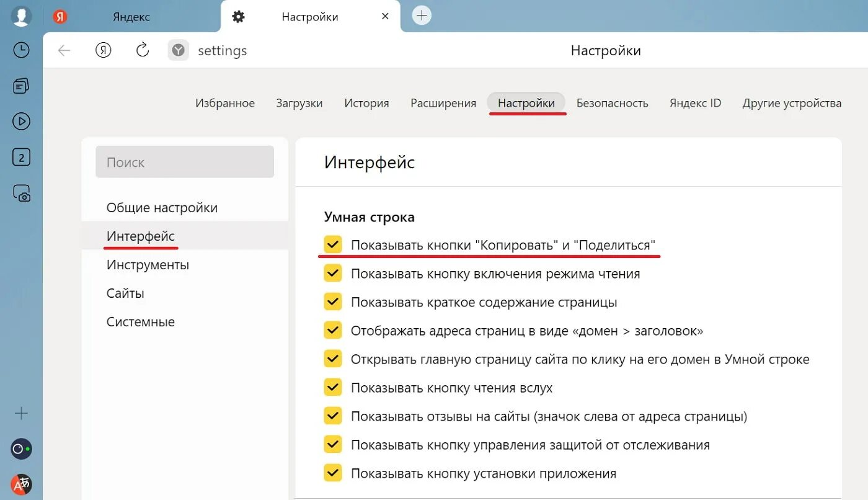Viewport: 868px width, 500px height.
Task: Select Общие настройки in left menu
Action: click(185, 208)
